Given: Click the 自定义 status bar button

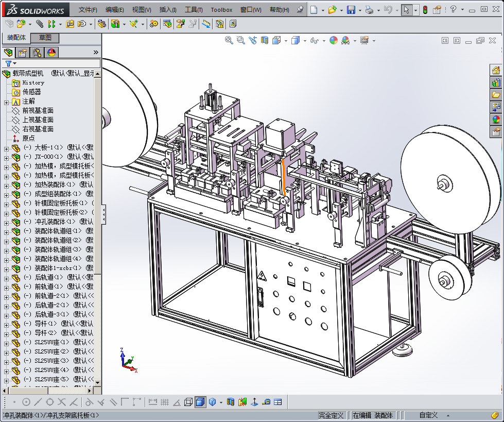Looking at the screenshot, I should 428,415.
